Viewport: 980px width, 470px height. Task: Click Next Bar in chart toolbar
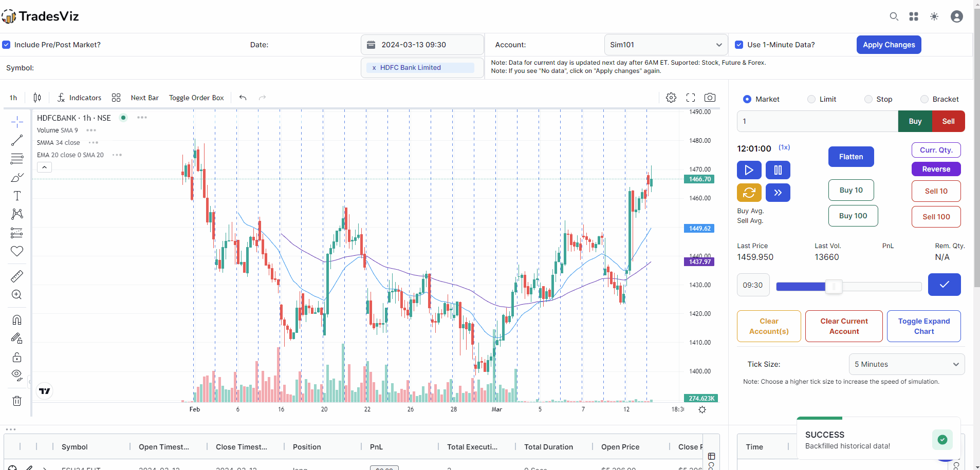145,98
